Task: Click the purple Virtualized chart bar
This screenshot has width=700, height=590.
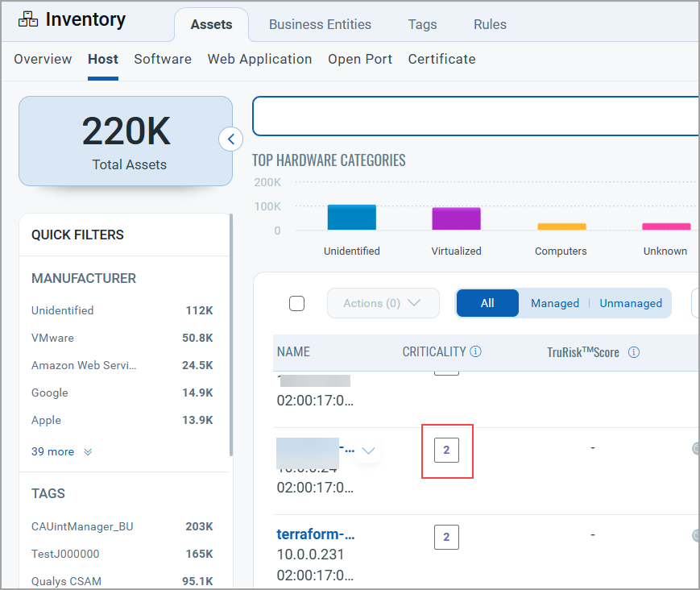Action: point(456,219)
